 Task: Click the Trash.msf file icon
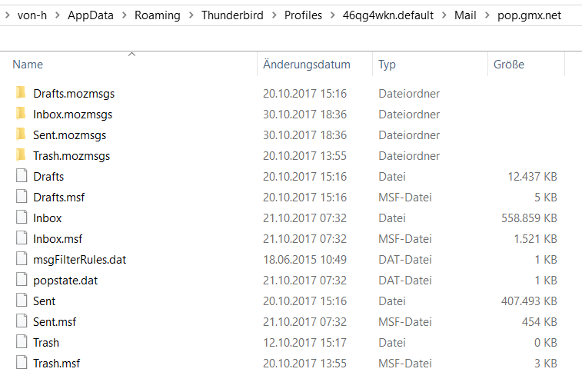click(21, 364)
